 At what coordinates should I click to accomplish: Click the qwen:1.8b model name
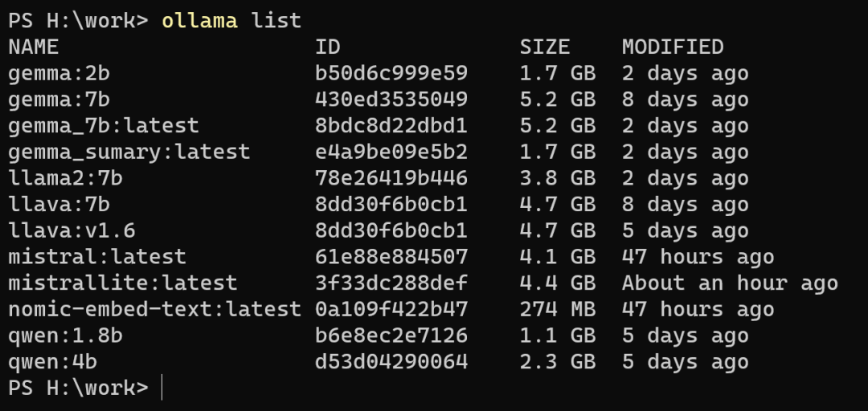pyautogui.click(x=66, y=336)
